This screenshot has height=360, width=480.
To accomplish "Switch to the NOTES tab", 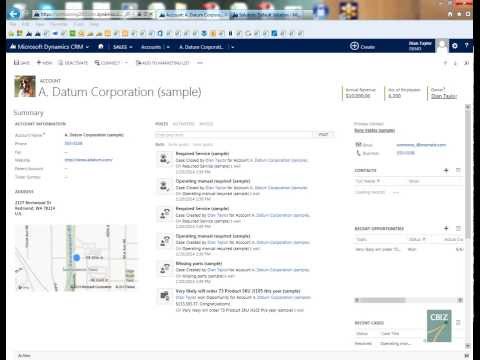I will [x=206, y=124].
